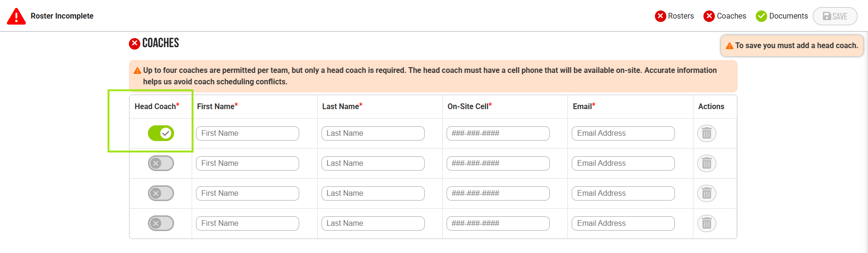Click the red Roster Incomplete warning triangle
This screenshot has width=868, height=253.
point(16,16)
